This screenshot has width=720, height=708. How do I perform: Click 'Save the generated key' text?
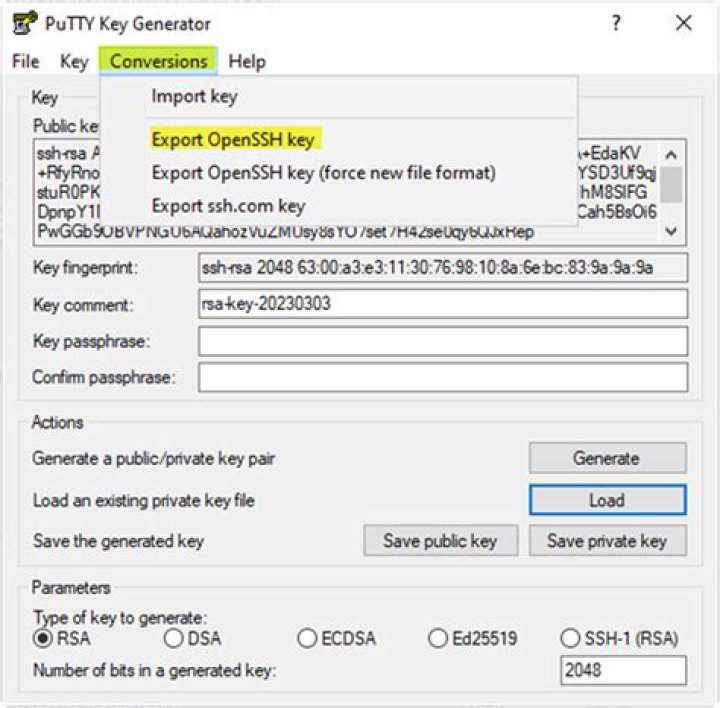click(x=118, y=541)
